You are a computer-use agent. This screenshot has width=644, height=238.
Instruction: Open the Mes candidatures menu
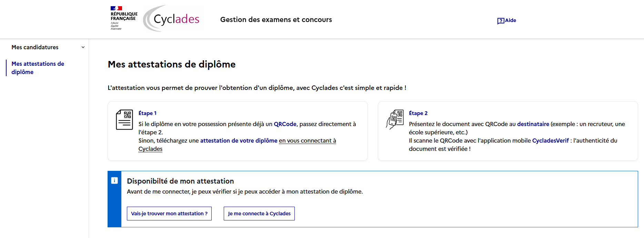[x=35, y=48]
